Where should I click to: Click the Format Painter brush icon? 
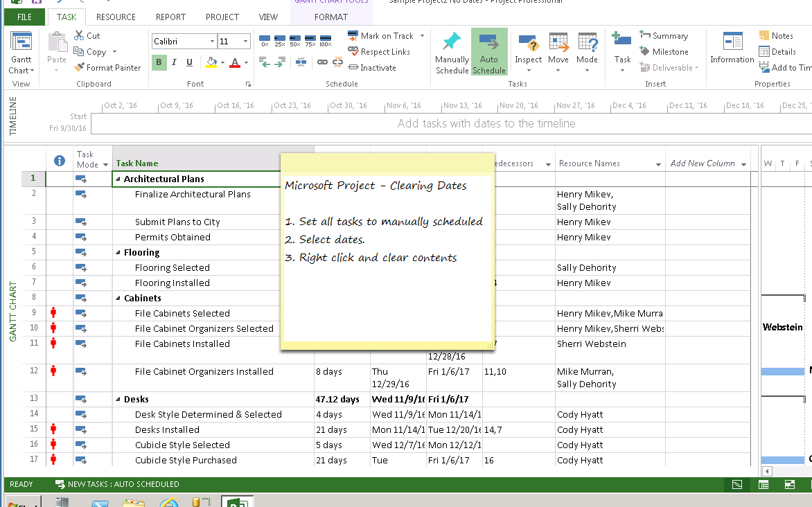click(79, 68)
